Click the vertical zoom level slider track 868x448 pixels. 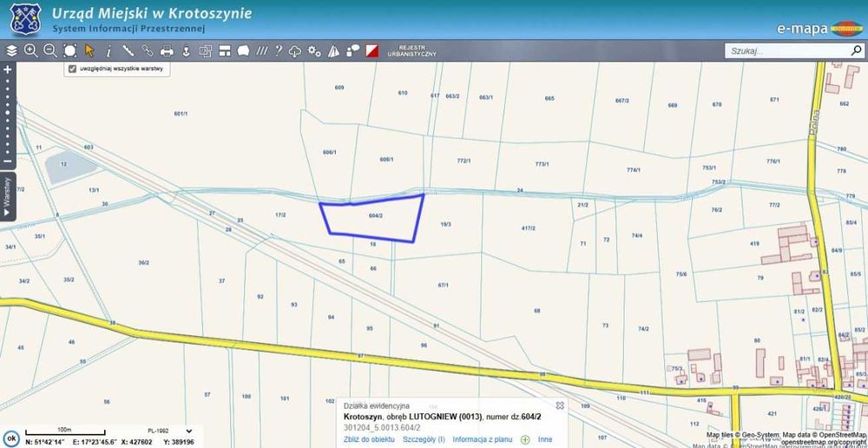pyautogui.click(x=7, y=115)
